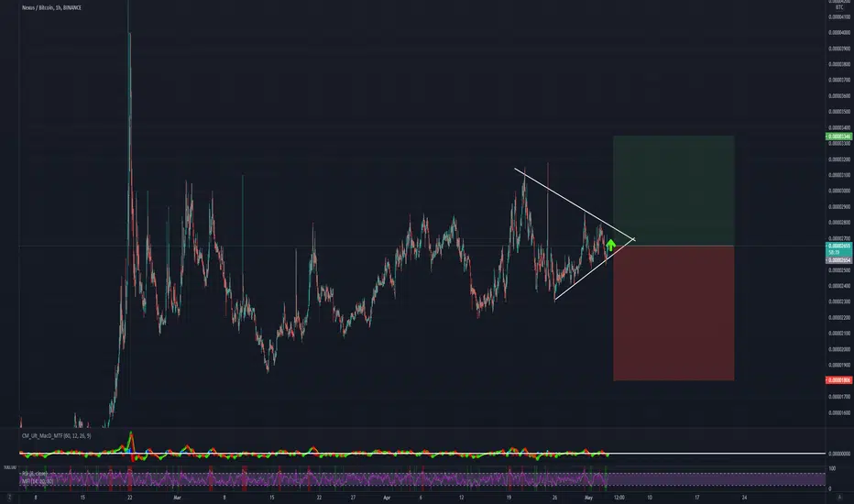Click the timezone icon at bottom left
This screenshot has height=504, width=854.
9,497
